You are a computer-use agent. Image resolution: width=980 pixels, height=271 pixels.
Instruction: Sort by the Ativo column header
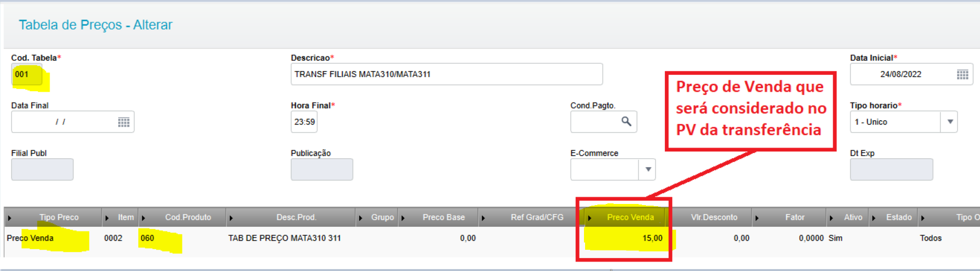pyautogui.click(x=848, y=217)
